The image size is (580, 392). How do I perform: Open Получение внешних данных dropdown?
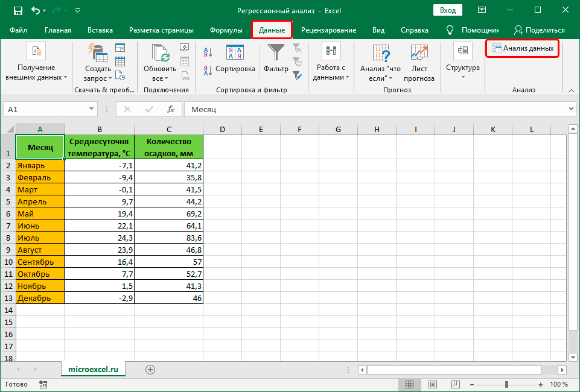[36, 62]
